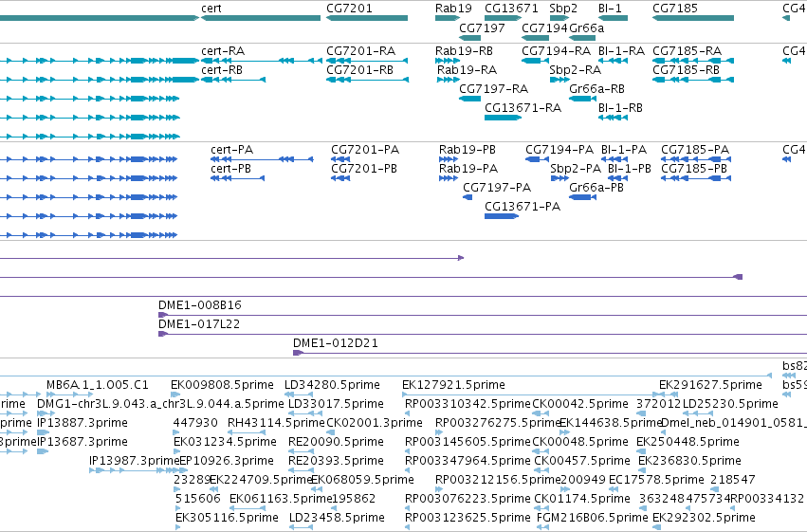
Task: Select the cert-PA protein label
Action: (232, 150)
